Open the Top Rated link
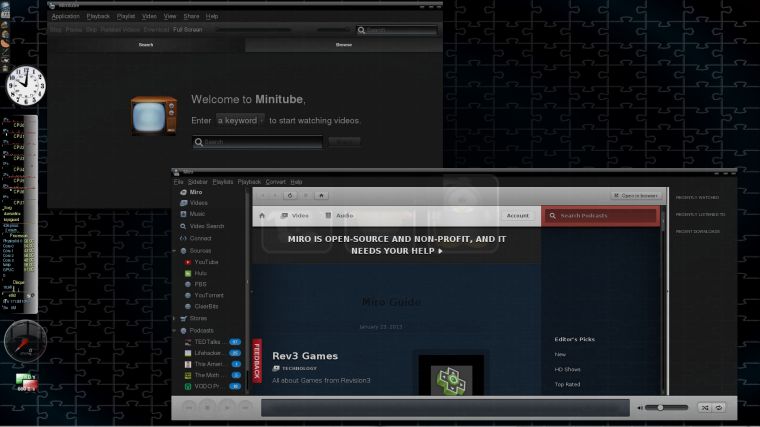 tap(567, 384)
